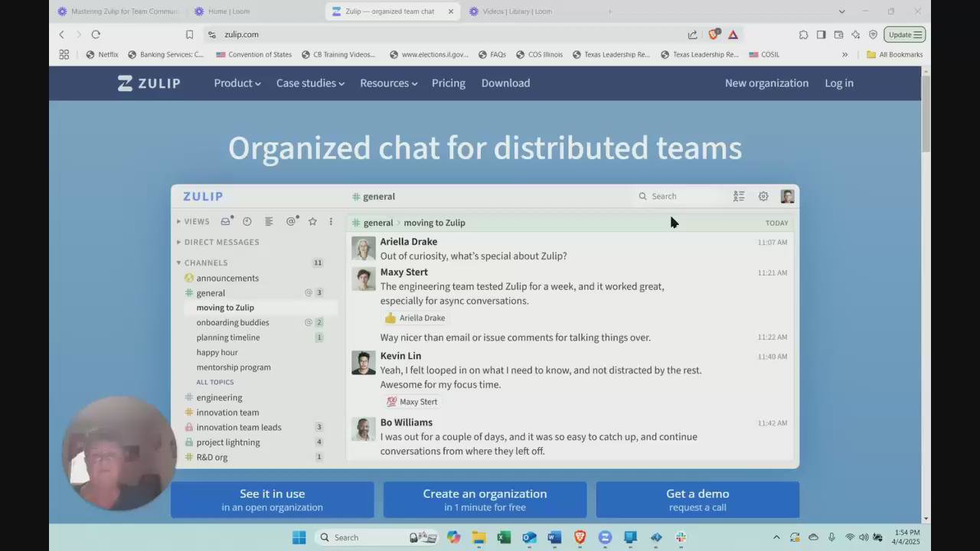Open the Leo AI sparkle icon

coord(855,34)
